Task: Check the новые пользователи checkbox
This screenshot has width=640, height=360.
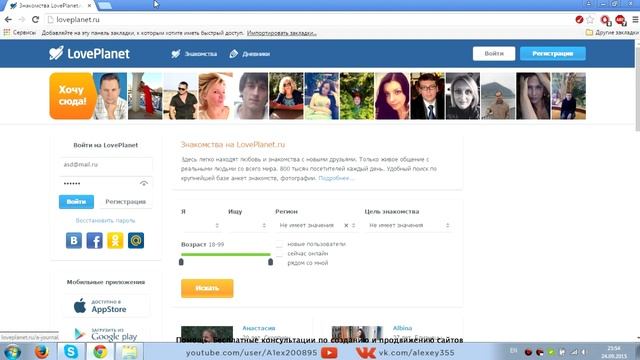Action: pos(279,244)
